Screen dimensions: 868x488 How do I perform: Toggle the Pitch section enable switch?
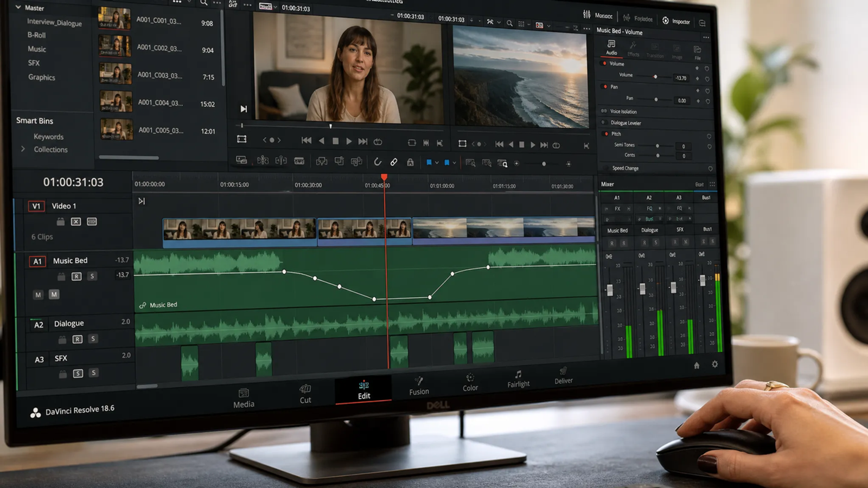click(606, 133)
